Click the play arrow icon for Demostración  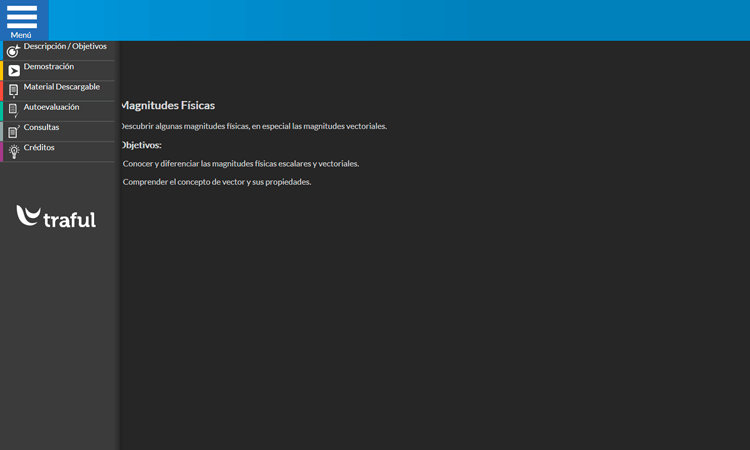pos(13,71)
